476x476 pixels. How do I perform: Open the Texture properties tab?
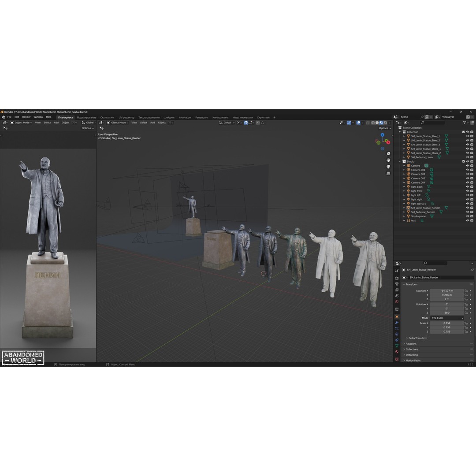coord(397,359)
